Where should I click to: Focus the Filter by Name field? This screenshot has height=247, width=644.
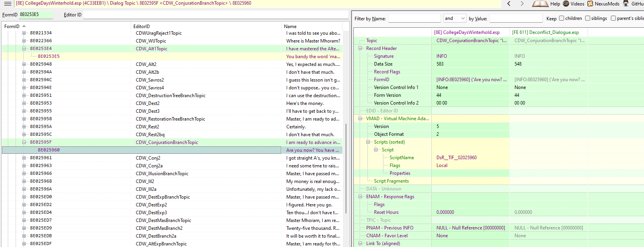pos(414,18)
